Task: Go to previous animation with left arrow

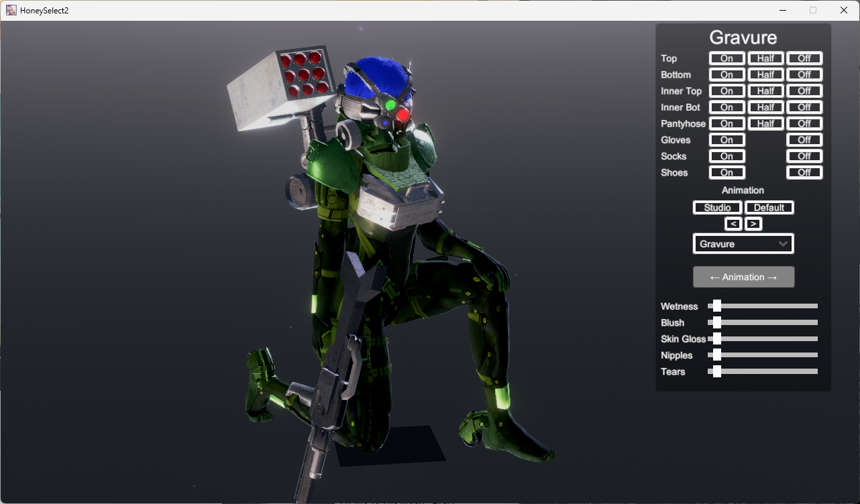Action: (x=733, y=224)
